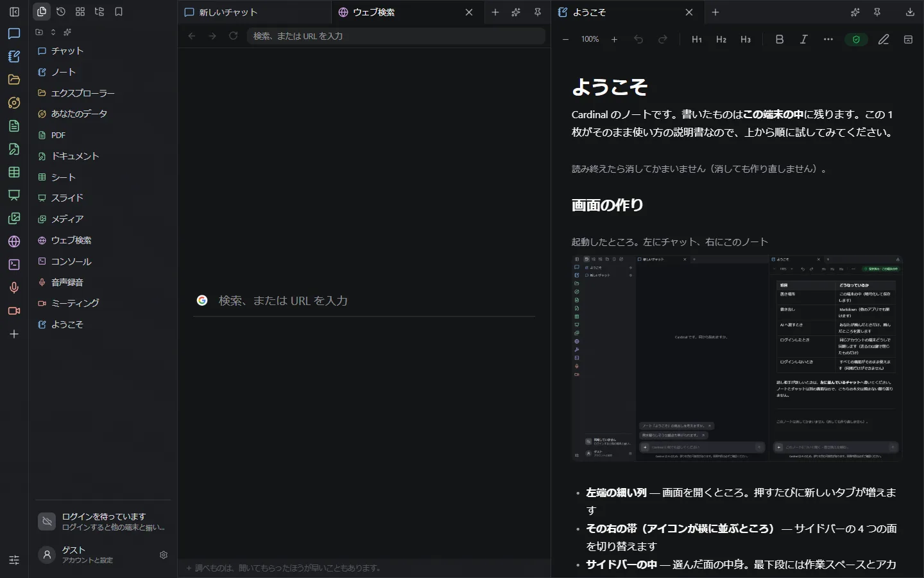This screenshot has height=578, width=924.
Task: Click the ログインを待っています sync status
Action: click(103, 521)
